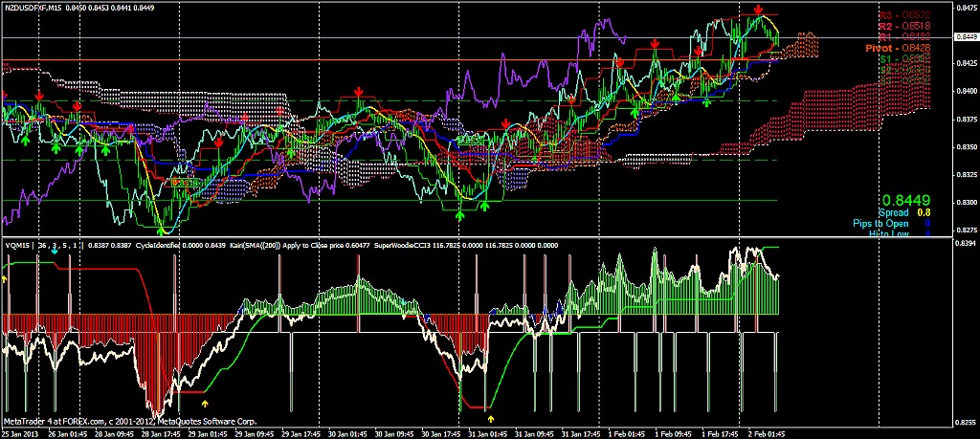The image size is (980, 439).
Task: Click the yellow up arrow at the 31 Jan indicator bottom
Action: [x=491, y=418]
